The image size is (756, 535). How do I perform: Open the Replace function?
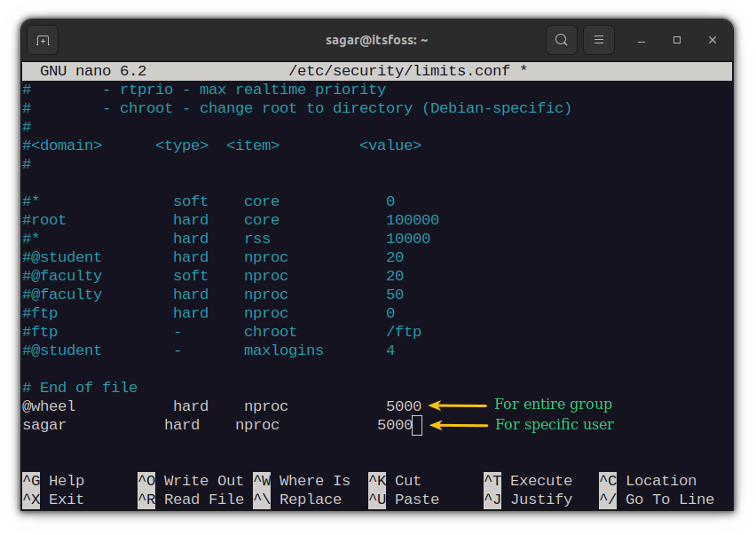click(x=310, y=499)
